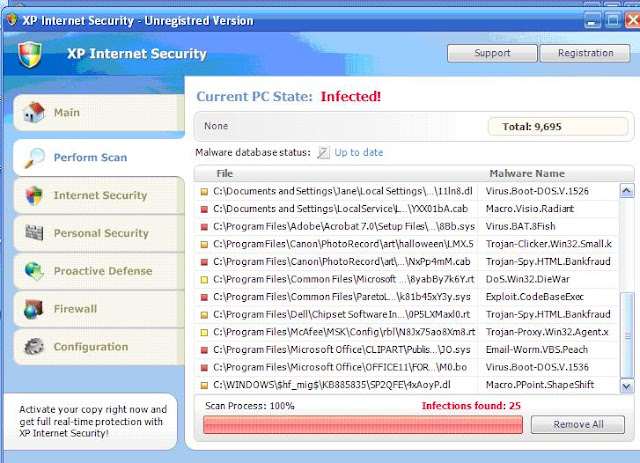The width and height of the screenshot is (640, 463).
Task: Click the results list scrollbar thumb
Action: pos(627,336)
